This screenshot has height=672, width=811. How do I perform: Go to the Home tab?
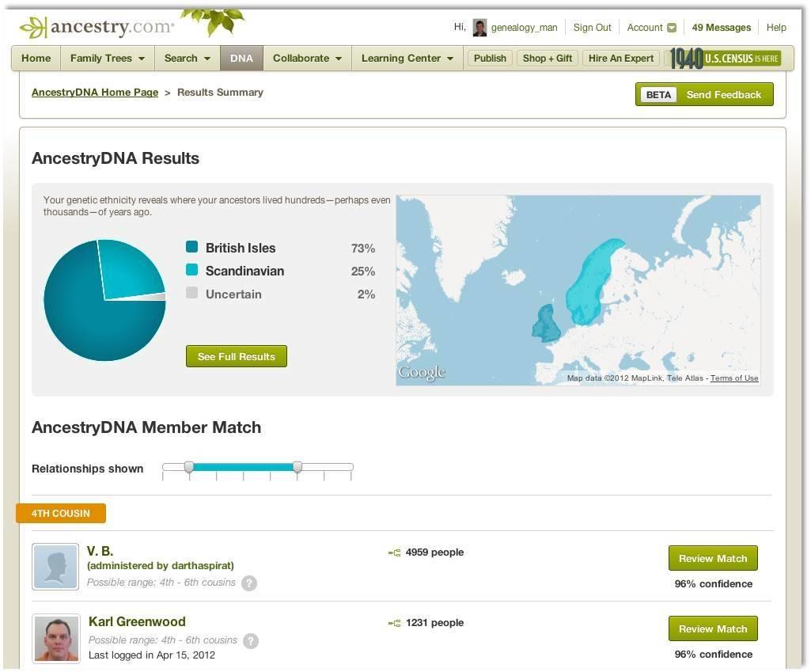coord(36,59)
